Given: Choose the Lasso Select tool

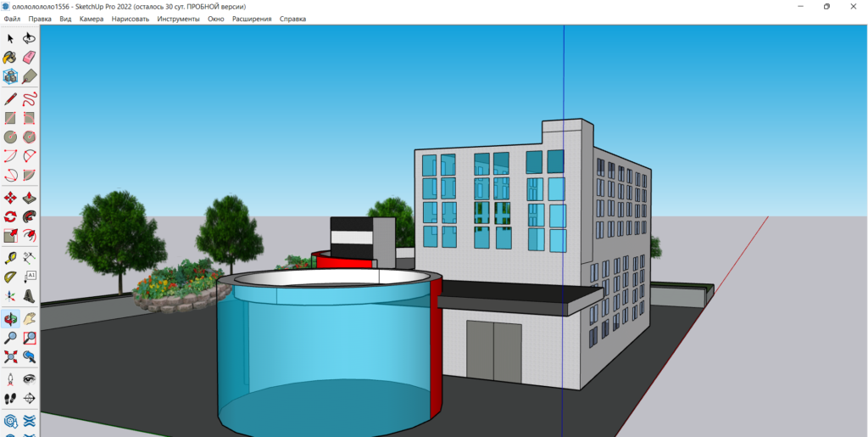Looking at the screenshot, I should tap(30, 38).
